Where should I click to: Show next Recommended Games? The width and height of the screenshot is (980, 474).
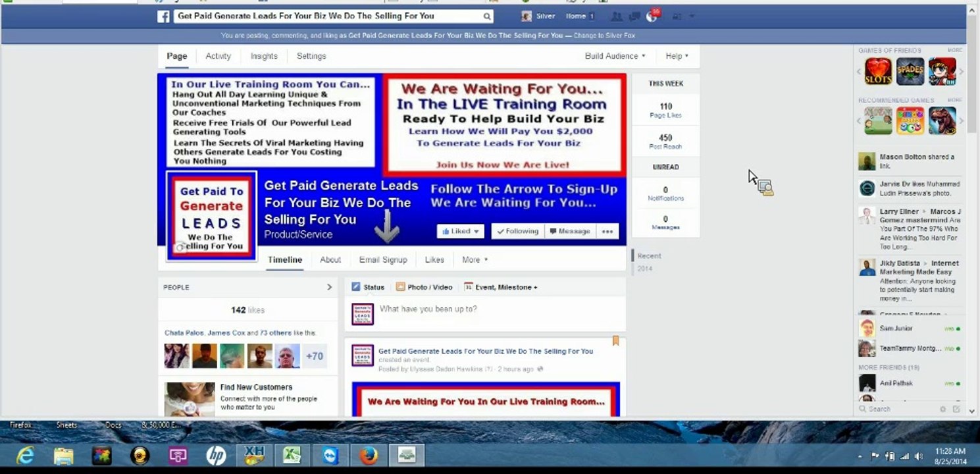click(962, 121)
